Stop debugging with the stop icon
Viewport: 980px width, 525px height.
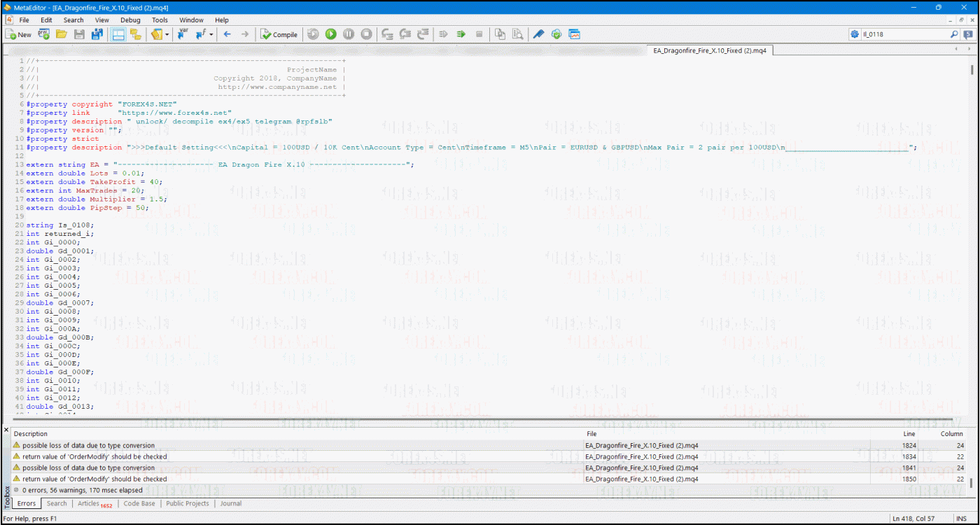[365, 34]
